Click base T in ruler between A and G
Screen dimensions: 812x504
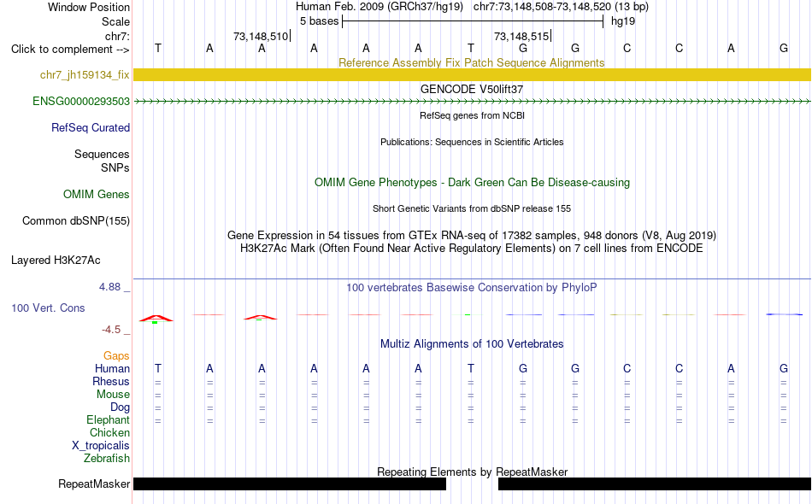click(x=471, y=48)
